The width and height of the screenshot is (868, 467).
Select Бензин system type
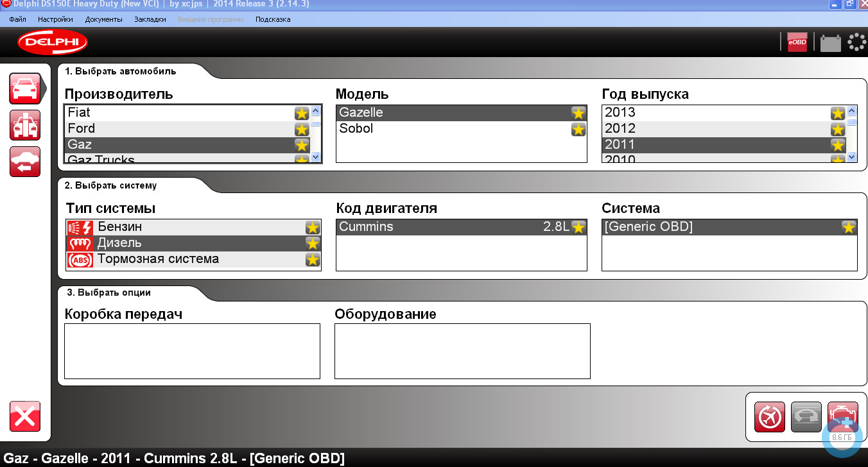tap(193, 227)
